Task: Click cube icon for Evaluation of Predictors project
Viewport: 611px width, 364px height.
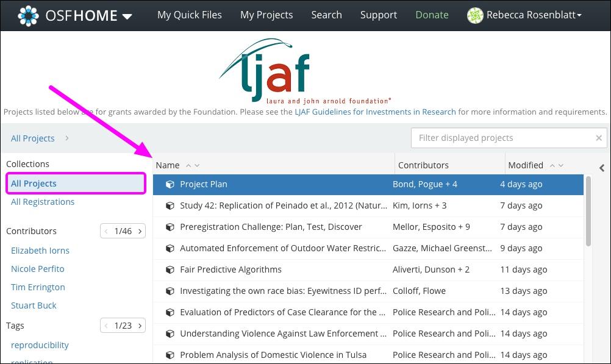Action: click(170, 313)
